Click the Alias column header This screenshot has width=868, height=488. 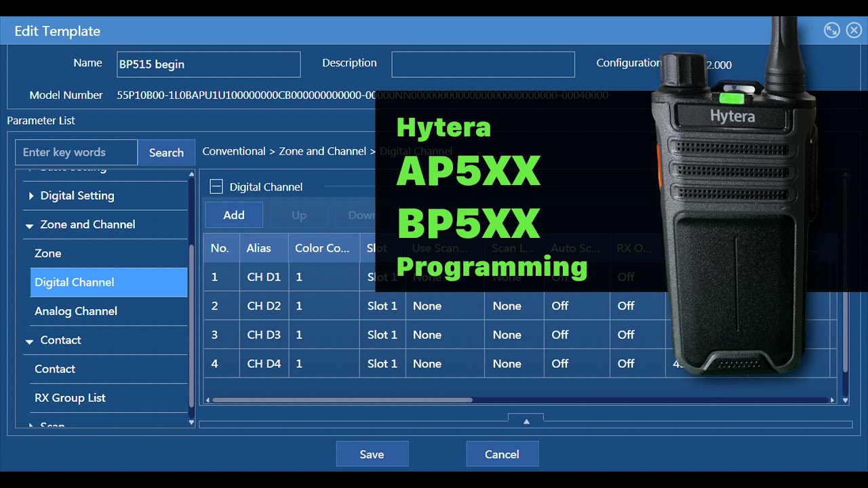coord(264,248)
